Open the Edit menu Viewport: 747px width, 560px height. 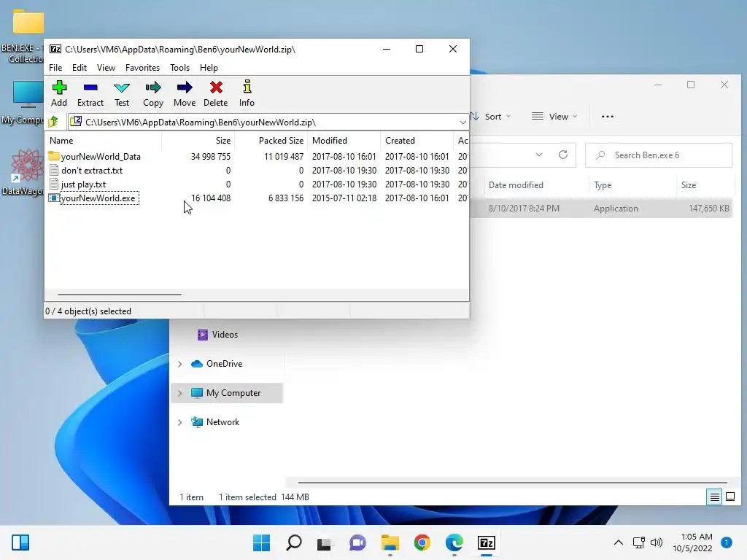(x=79, y=68)
